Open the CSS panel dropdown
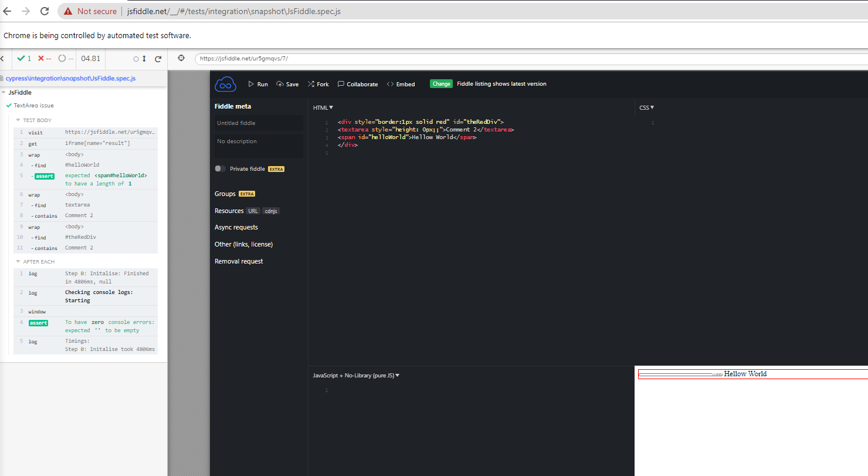 (646, 107)
